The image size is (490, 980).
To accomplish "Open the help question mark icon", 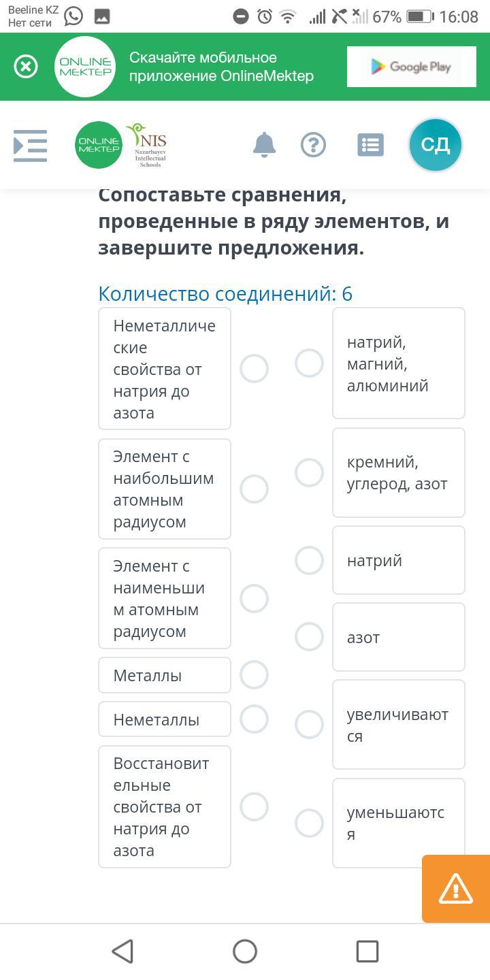I will [313, 145].
